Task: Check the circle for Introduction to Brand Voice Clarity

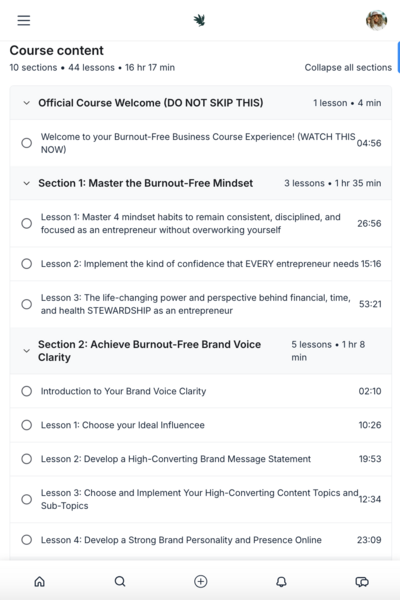Action: (x=26, y=391)
